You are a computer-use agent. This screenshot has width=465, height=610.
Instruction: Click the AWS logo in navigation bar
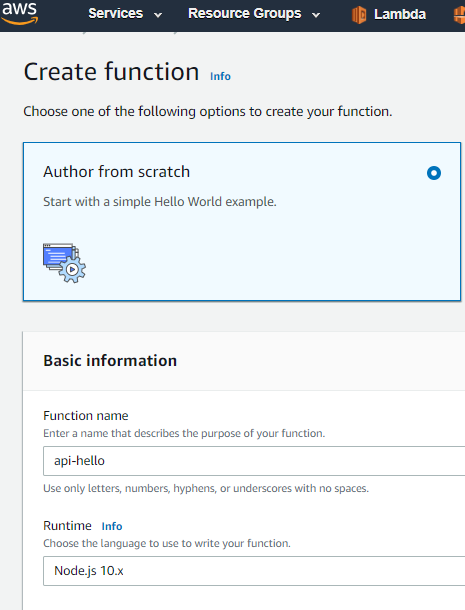[20, 12]
